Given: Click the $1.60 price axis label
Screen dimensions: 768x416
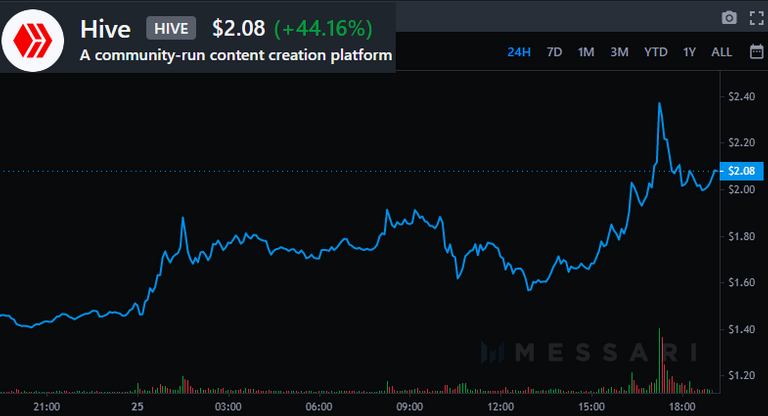Looking at the screenshot, I should pyautogui.click(x=742, y=283).
